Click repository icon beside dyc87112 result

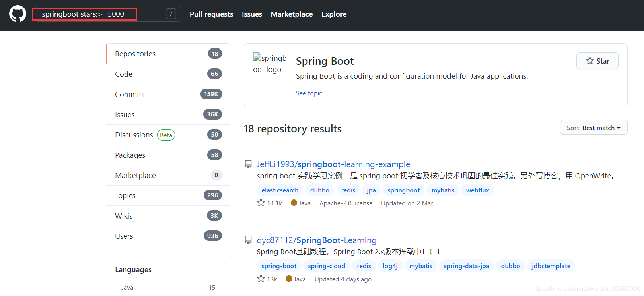tap(248, 240)
